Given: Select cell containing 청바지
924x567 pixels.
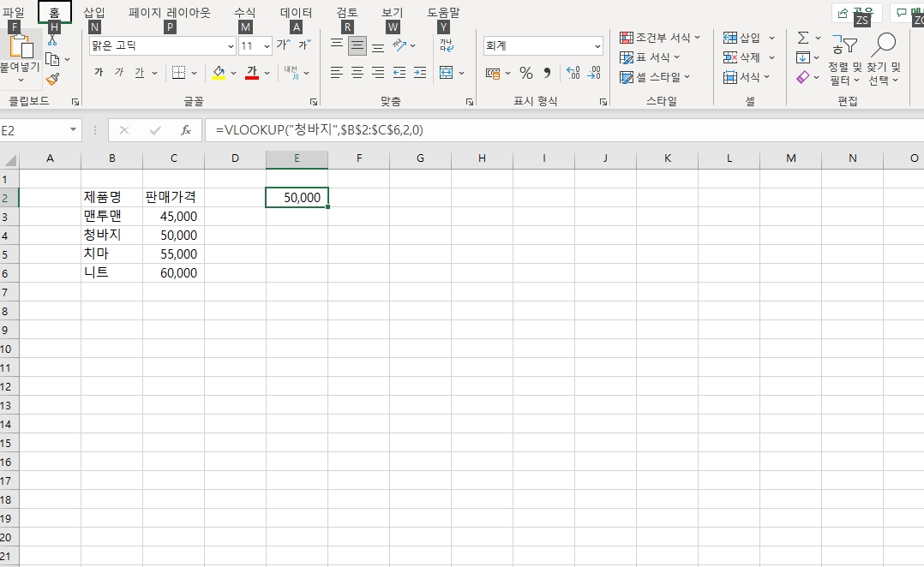Looking at the screenshot, I should tap(112, 235).
